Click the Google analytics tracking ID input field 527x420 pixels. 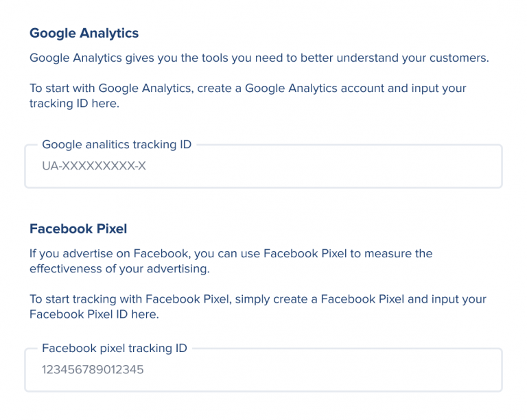click(263, 167)
